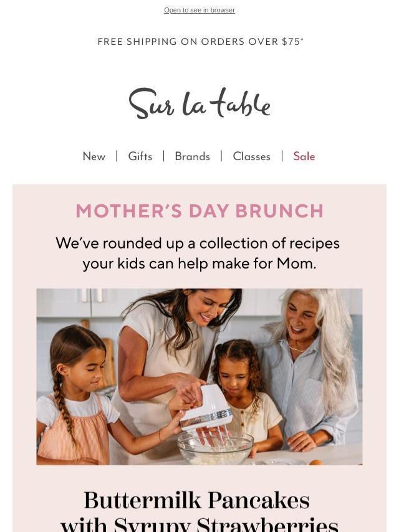Visit the Sale navigation link
This screenshot has height=532, width=399.
click(304, 156)
